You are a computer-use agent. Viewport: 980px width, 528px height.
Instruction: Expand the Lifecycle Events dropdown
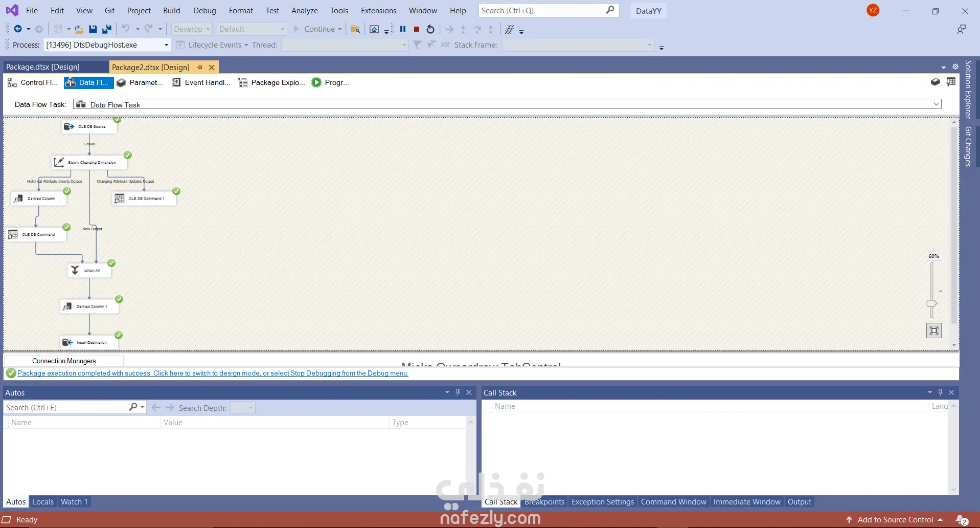pos(246,45)
